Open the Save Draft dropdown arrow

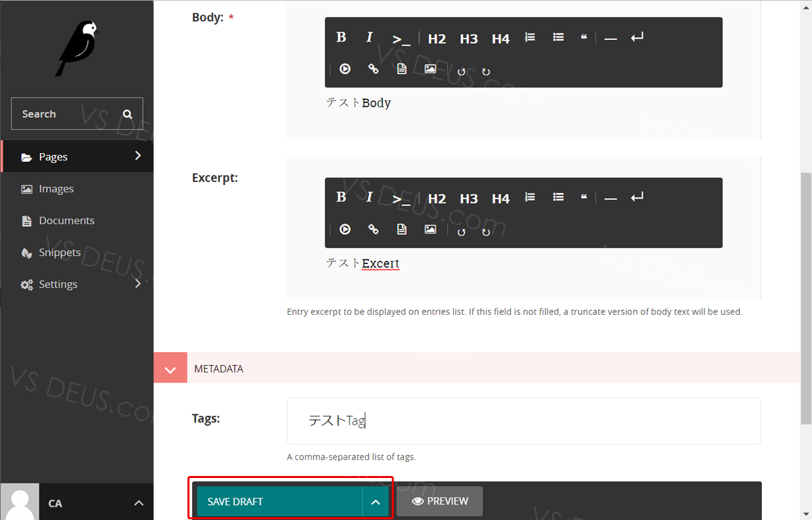click(376, 502)
